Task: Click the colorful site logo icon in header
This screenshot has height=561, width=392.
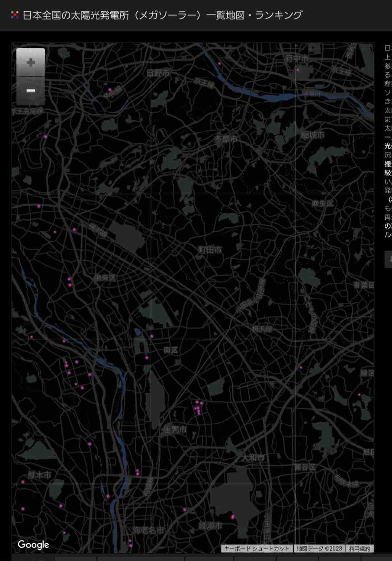Action: (x=15, y=15)
